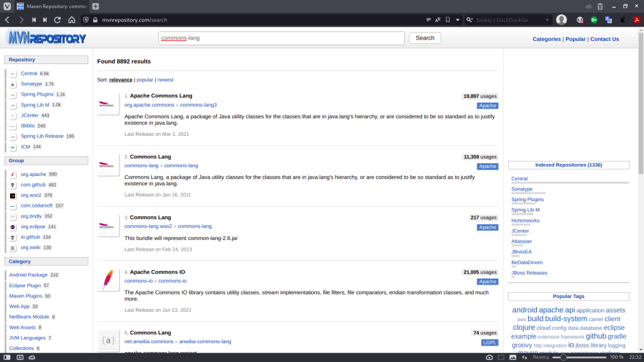Toggle the panel bar from the status bar
The width and height of the screenshot is (644, 362).
[7, 358]
